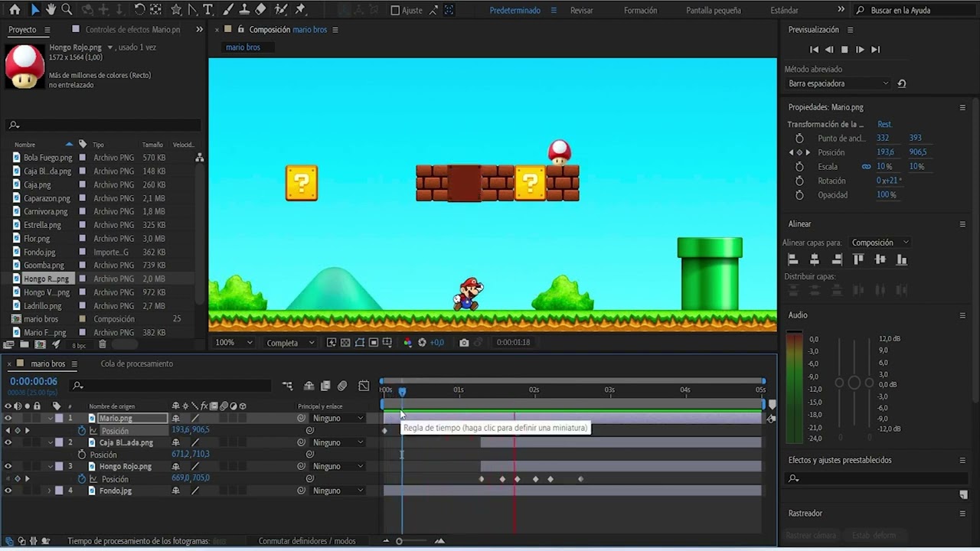This screenshot has width=980, height=551.
Task: Expand the Fondo.jpg layer properties
Action: [51, 491]
